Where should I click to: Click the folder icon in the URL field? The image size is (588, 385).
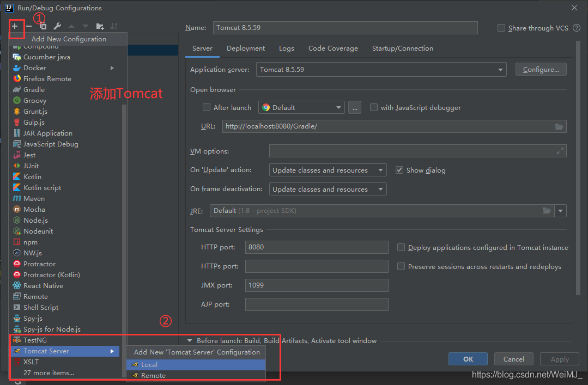click(559, 126)
